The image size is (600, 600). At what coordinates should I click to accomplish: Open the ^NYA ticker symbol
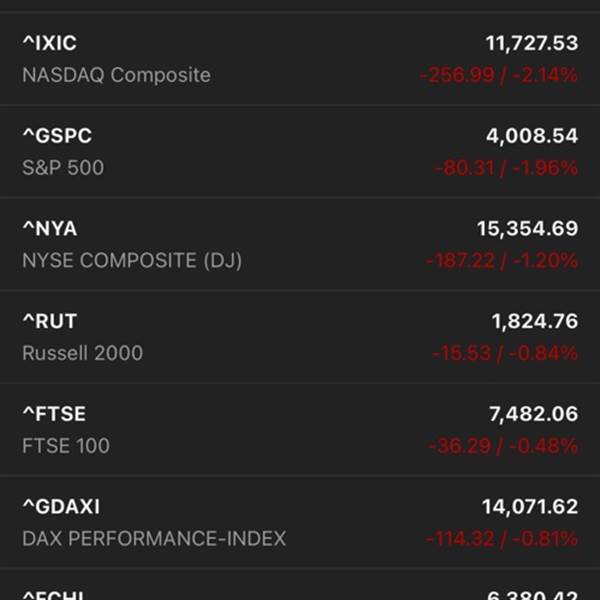click(50, 228)
